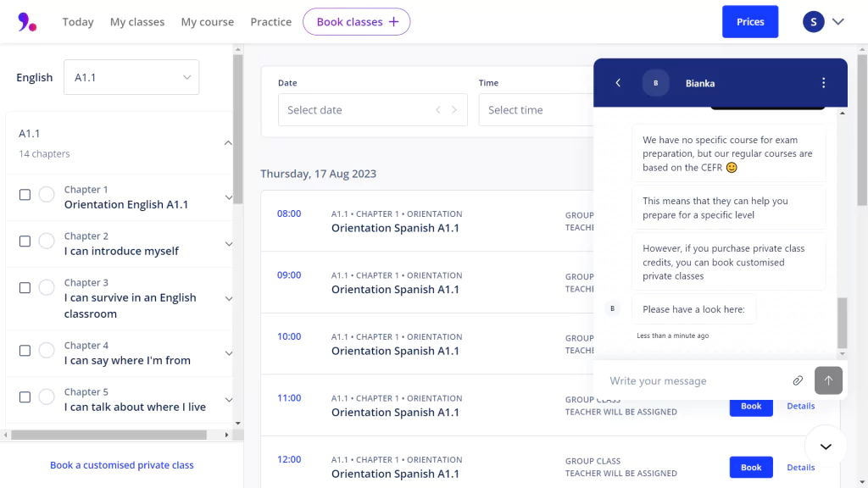Select the Chapter 2 round indicator
Image resolution: width=868 pixels, height=488 pixels.
47,241
